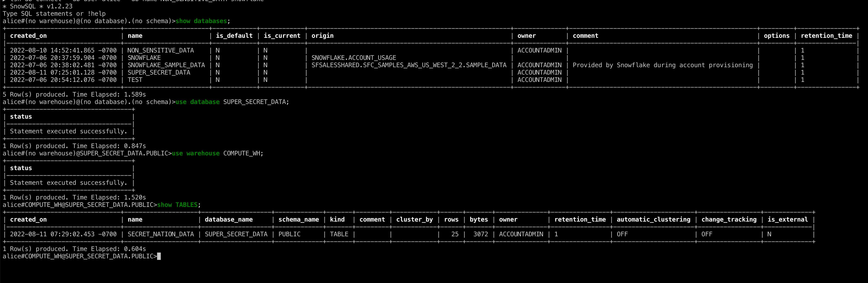The height and width of the screenshot is (283, 868).
Task: Click the terminal cursor at final prompt
Action: coord(159,257)
